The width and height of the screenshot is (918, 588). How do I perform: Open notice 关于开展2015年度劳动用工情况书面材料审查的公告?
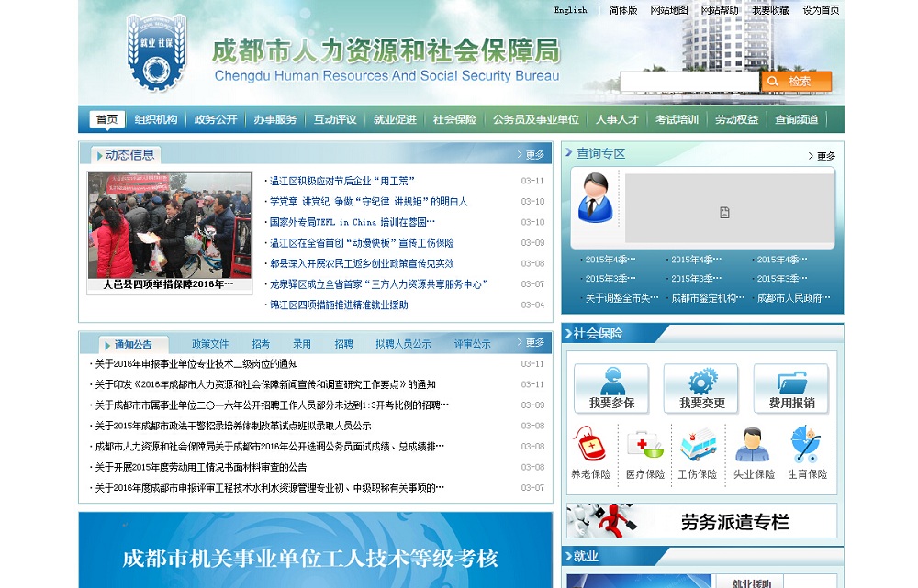coord(201,467)
